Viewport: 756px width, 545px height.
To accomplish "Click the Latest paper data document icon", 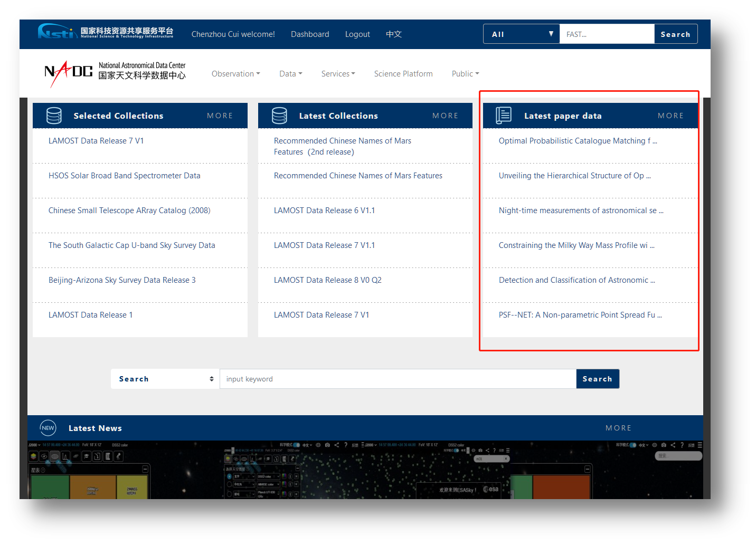I will point(504,115).
